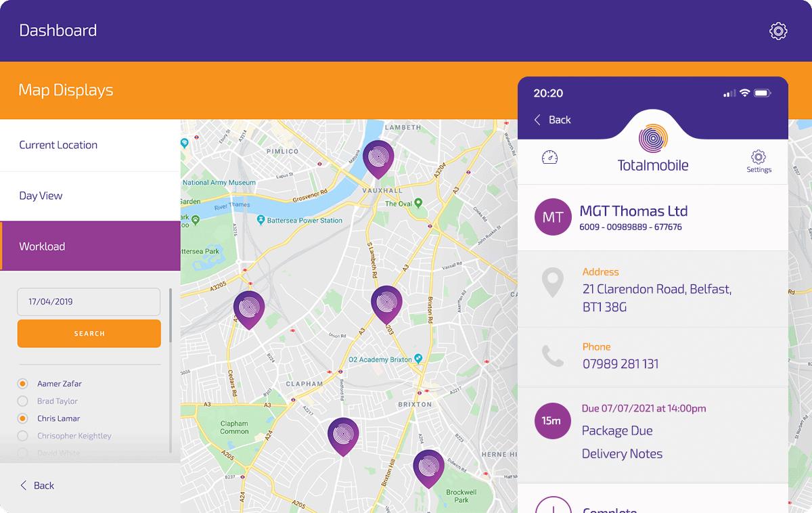Screen dimensions: 812x513
Task: Call the number 07989 281 131
Action: (x=621, y=363)
